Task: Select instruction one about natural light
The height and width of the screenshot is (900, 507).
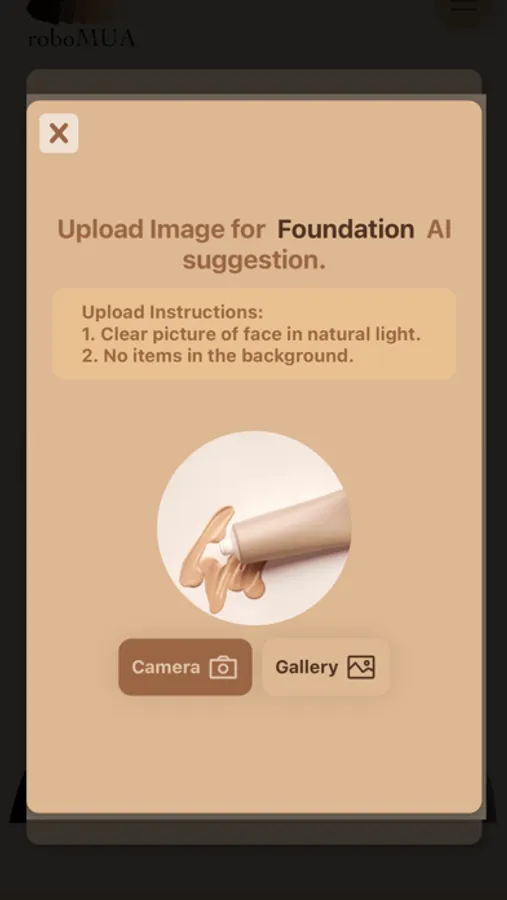Action: point(251,334)
